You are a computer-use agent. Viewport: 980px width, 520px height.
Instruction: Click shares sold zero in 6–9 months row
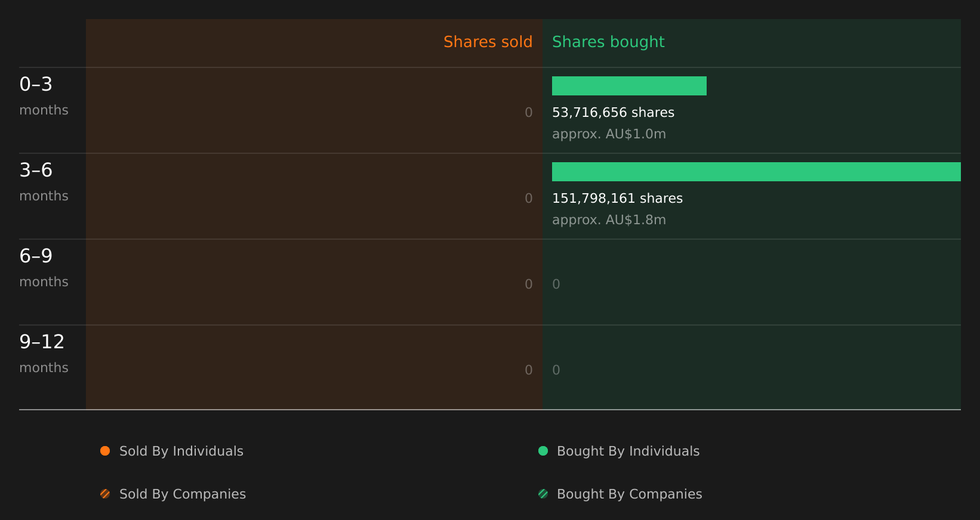[529, 284]
